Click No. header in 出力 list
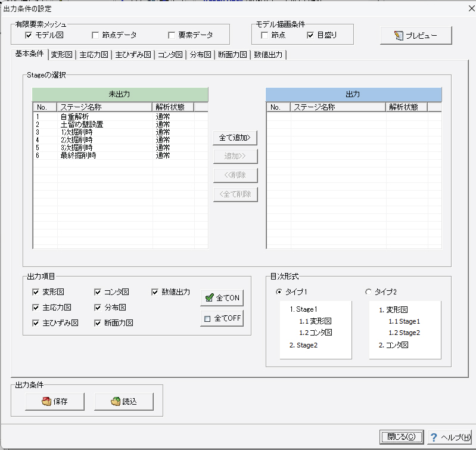Viewport: 476px width, 450px height. (278, 107)
